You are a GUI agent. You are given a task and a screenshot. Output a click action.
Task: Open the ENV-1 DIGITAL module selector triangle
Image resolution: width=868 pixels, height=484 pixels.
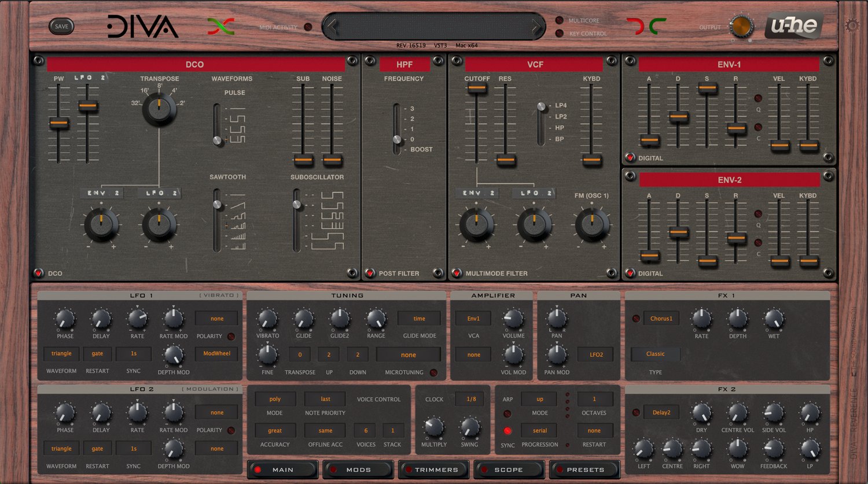point(630,157)
